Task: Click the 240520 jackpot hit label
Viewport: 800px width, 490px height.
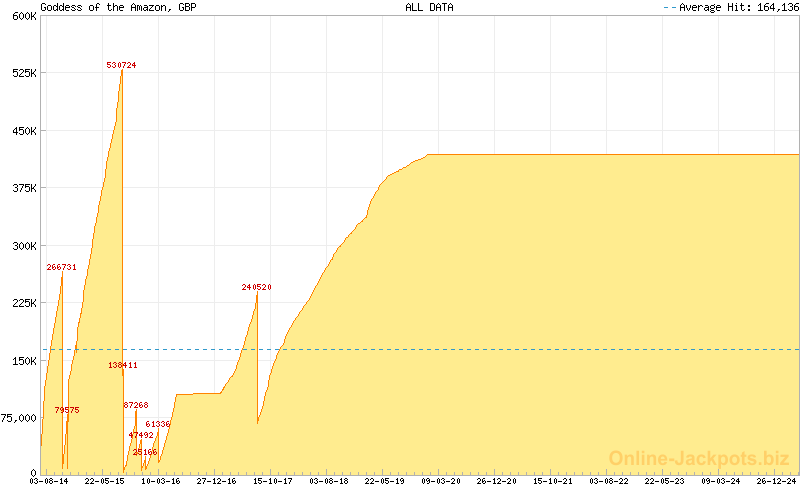Action: (256, 287)
